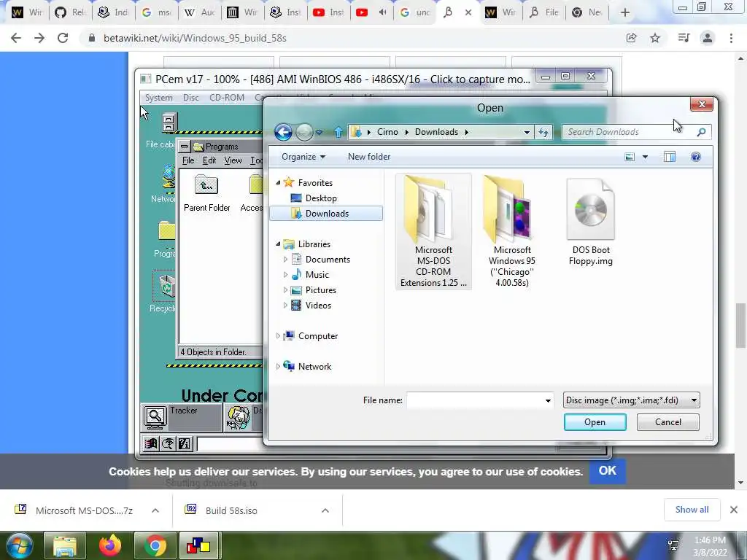This screenshot has width=747, height=560.
Task: Click the Tracker magnifier icon in emulated taskbar
Action: [x=155, y=417]
